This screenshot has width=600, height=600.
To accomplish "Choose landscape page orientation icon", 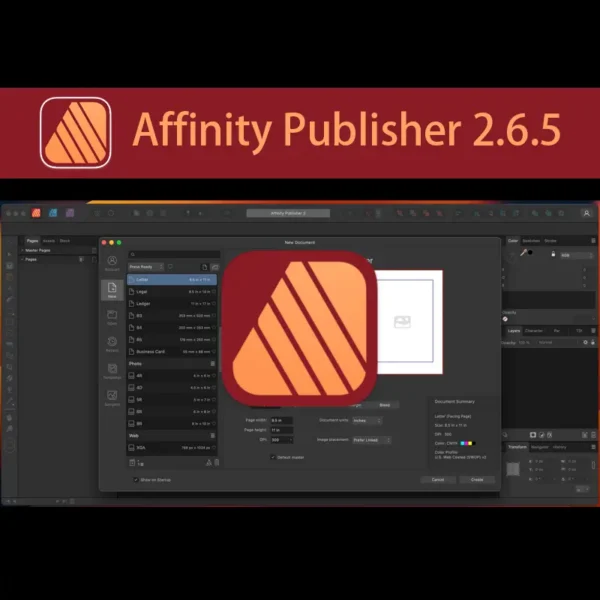I will [215, 267].
